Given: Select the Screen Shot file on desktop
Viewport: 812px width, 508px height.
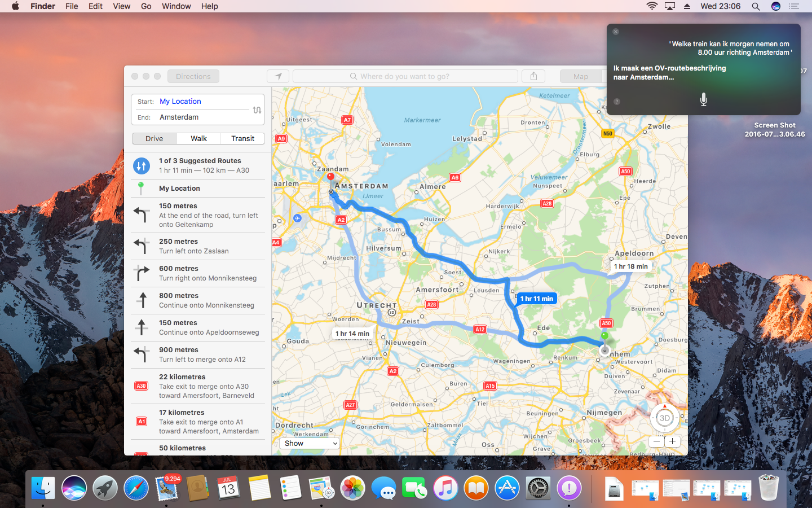Looking at the screenshot, I should (x=775, y=130).
